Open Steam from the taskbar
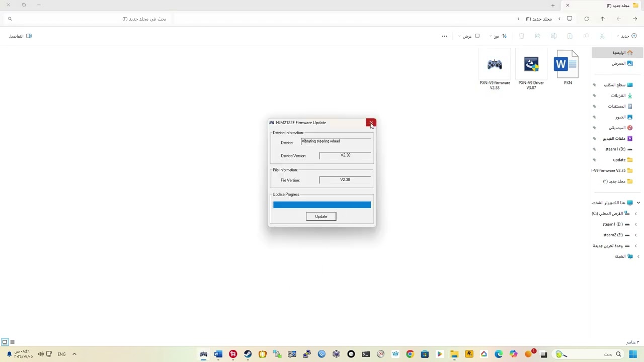644x362 pixels. (x=248, y=354)
